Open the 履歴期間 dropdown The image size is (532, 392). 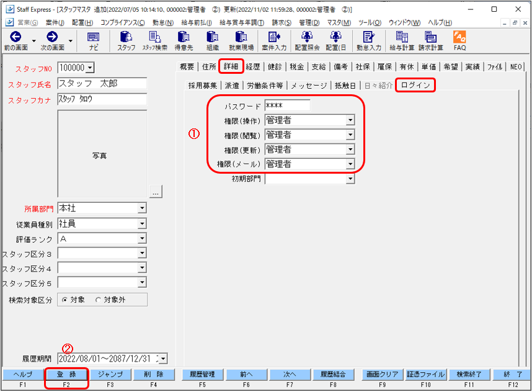coord(163,359)
